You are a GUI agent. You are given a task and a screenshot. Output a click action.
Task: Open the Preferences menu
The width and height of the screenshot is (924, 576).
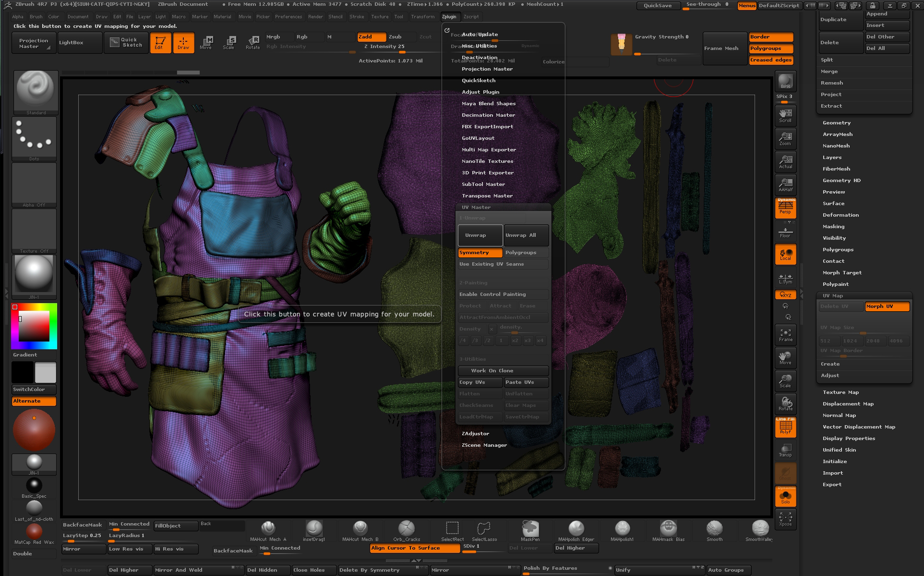(288, 17)
